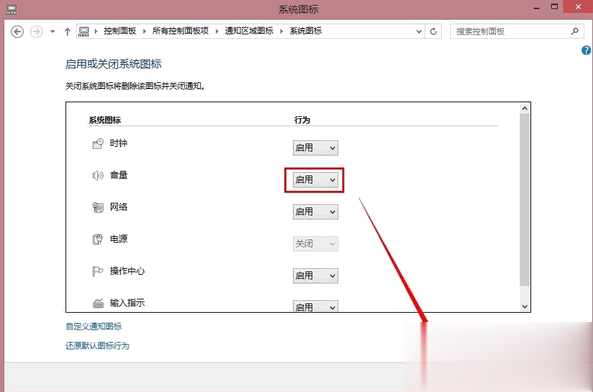Click 还原默认图标行为 link
Viewport: 593px width, 392px height.
coord(97,346)
